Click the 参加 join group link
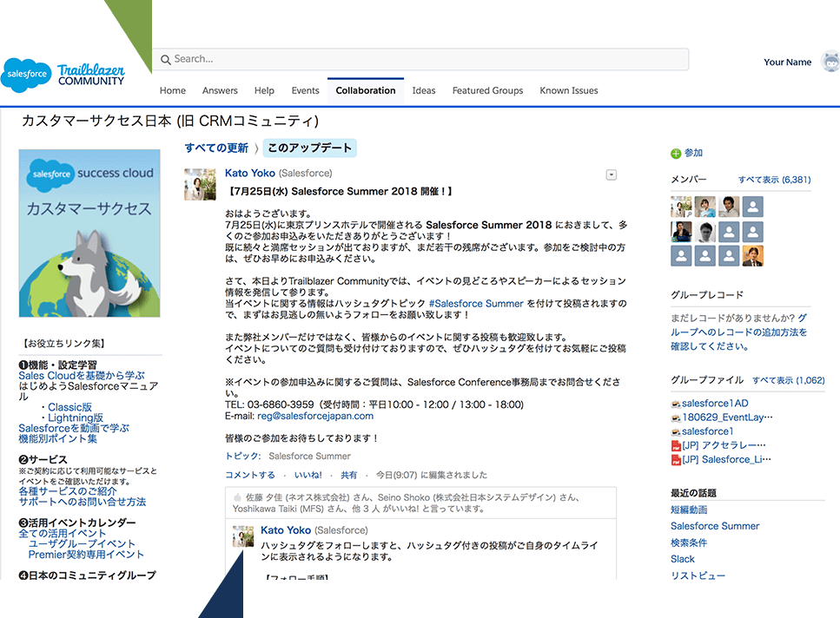Screen dimensions: 840x618 click(693, 153)
